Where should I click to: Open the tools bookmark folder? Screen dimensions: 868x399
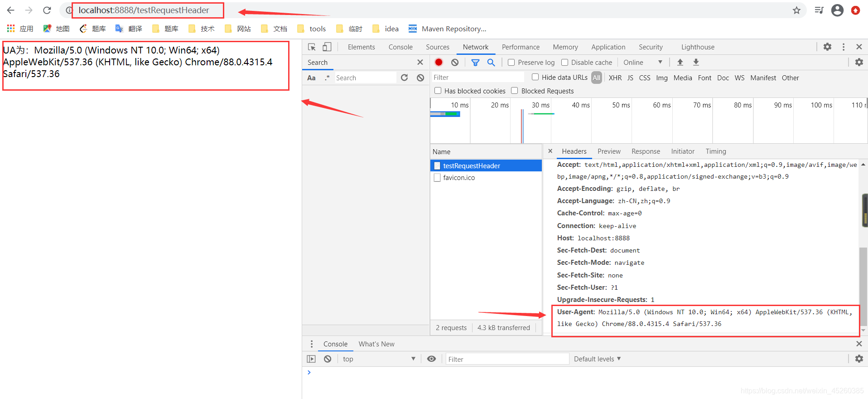(x=311, y=29)
